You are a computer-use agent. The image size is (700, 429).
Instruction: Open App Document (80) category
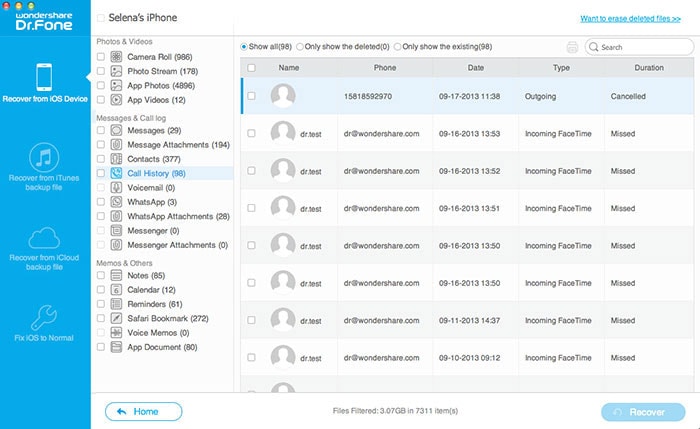coord(162,347)
